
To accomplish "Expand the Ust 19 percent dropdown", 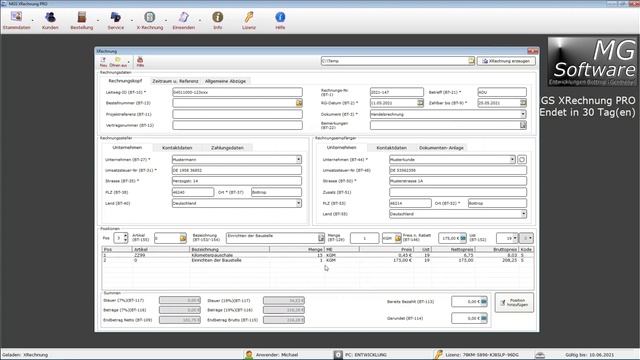I will (x=515, y=238).
